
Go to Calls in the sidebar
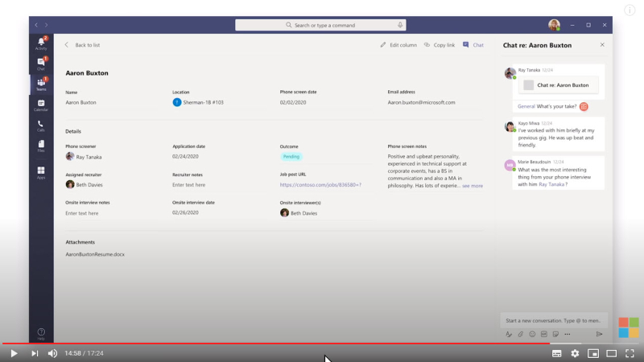[41, 125]
